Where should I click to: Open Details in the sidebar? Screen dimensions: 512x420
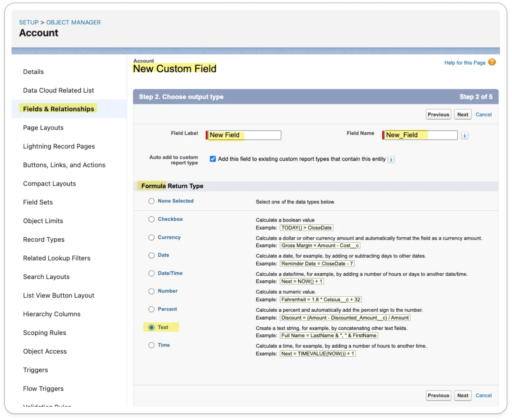pyautogui.click(x=33, y=72)
